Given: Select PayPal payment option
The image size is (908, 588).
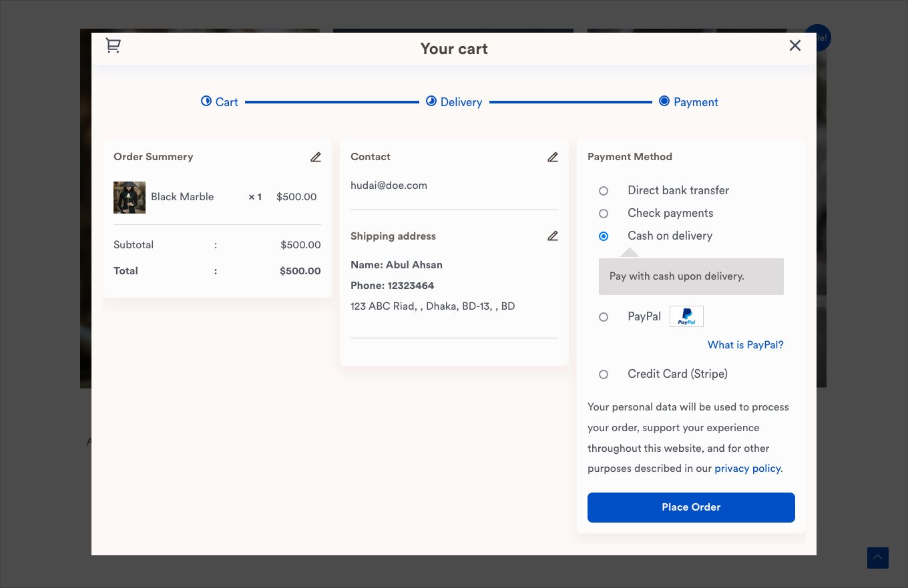Looking at the screenshot, I should (x=604, y=317).
